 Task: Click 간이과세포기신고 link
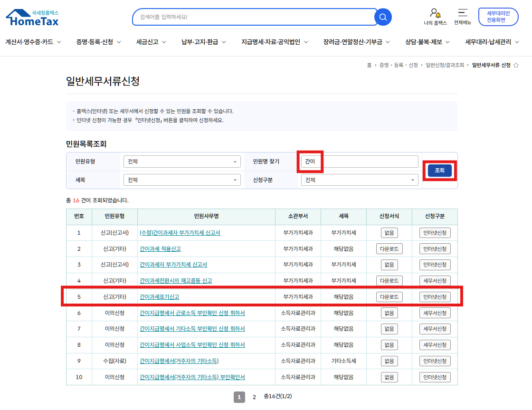tap(159, 297)
